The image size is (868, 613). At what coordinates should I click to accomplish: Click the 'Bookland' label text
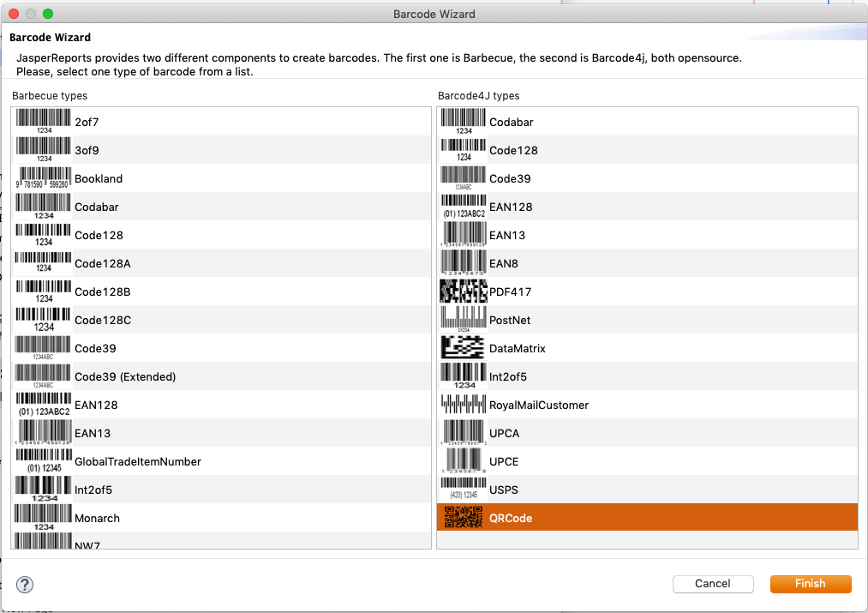click(x=99, y=178)
